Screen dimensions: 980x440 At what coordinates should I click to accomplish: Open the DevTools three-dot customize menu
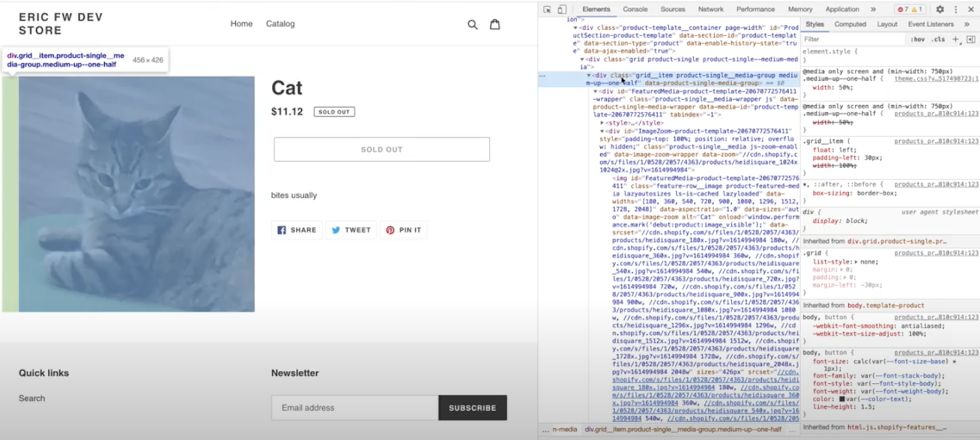[956, 9]
